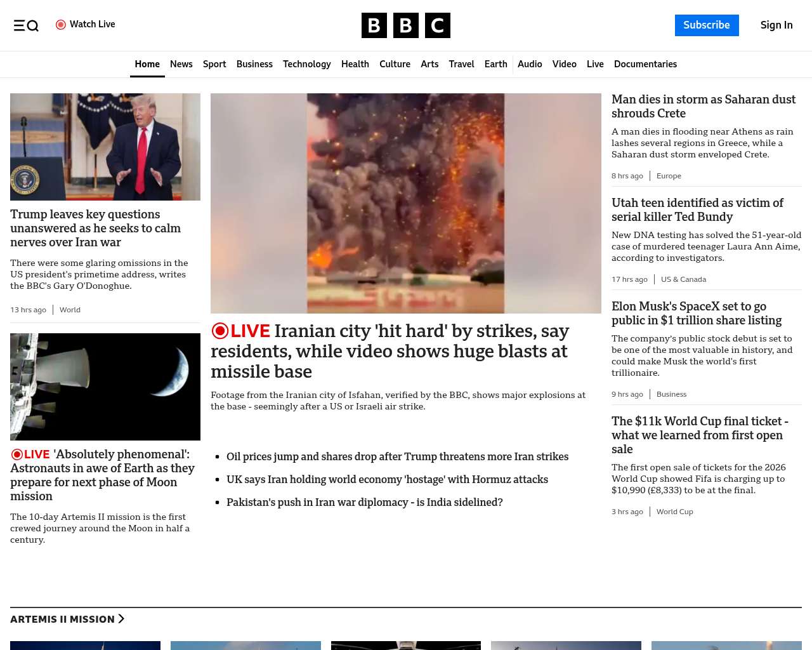Select the World Cup category tag
The width and height of the screenshot is (812, 650).
click(674, 512)
